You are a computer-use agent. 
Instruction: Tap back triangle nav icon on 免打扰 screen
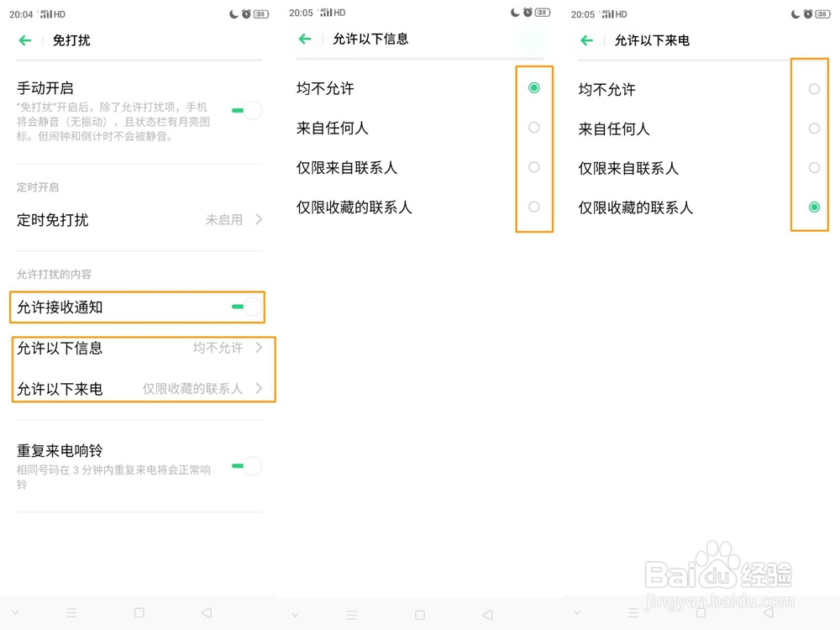(207, 612)
